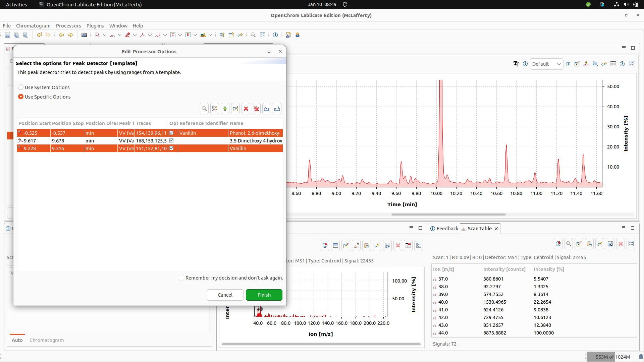
Task: Select the 3,5-Dimethoxy-4-hydrox template row
Action: tap(134, 140)
